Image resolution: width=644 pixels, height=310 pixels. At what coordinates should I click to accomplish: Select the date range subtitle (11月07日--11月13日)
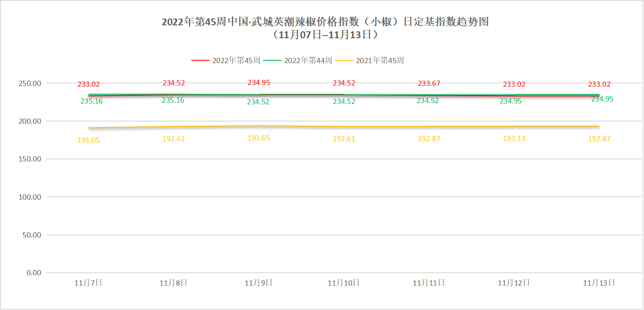[325, 35]
